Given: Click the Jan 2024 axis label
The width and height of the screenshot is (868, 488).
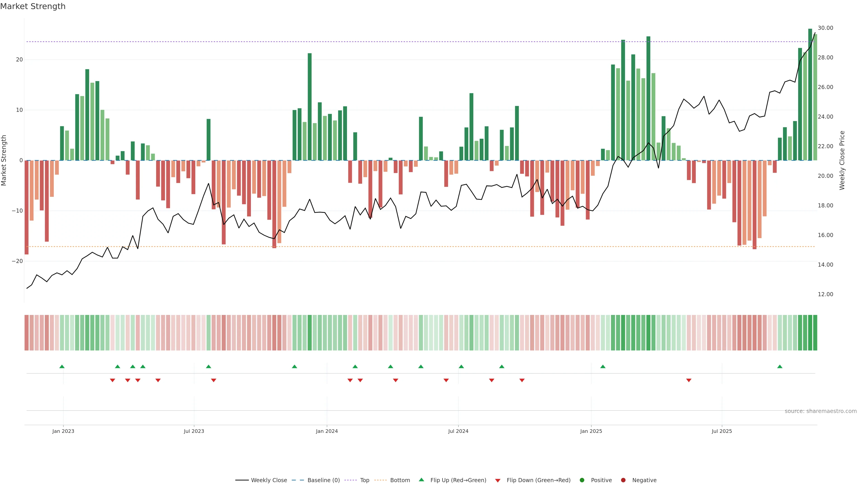Looking at the screenshot, I should (x=326, y=431).
